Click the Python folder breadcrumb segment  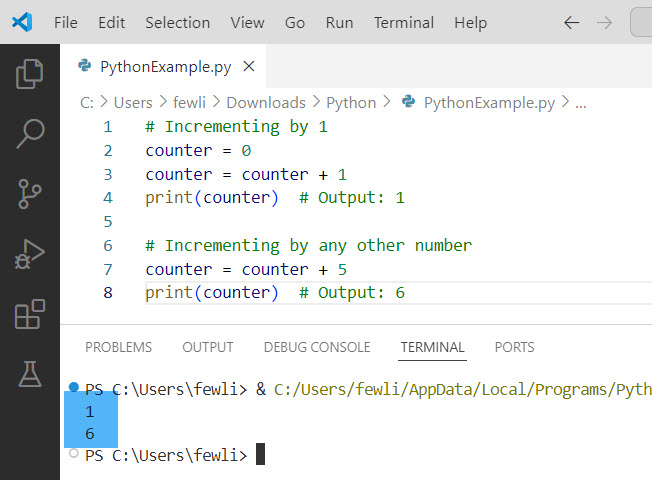(x=351, y=102)
